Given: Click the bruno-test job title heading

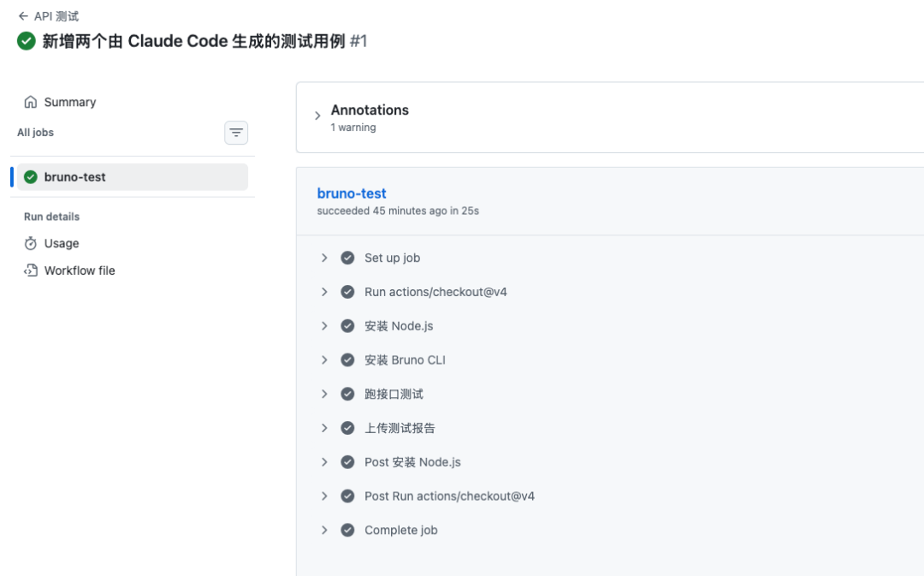Looking at the screenshot, I should click(x=352, y=193).
